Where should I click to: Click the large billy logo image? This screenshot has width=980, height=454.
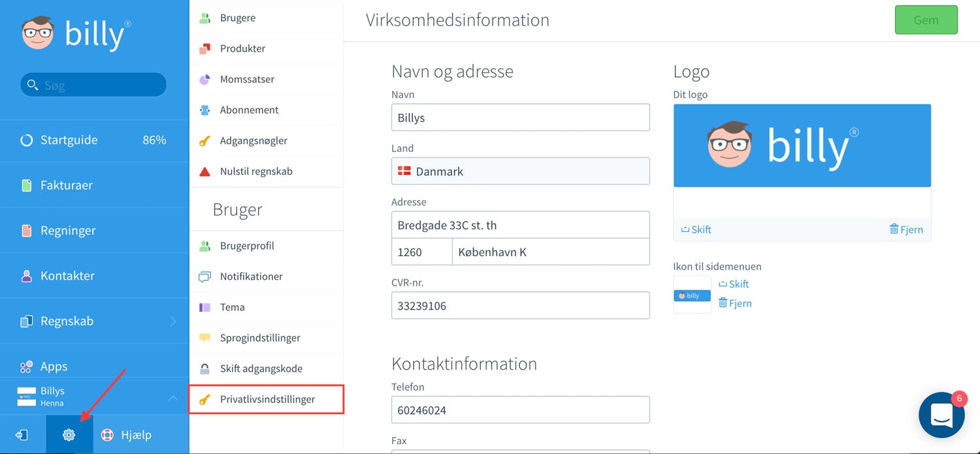tap(802, 146)
